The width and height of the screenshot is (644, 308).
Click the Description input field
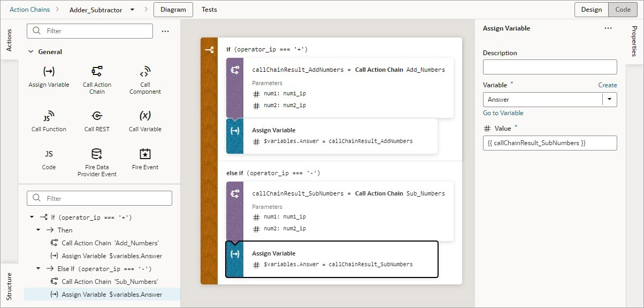(x=550, y=67)
